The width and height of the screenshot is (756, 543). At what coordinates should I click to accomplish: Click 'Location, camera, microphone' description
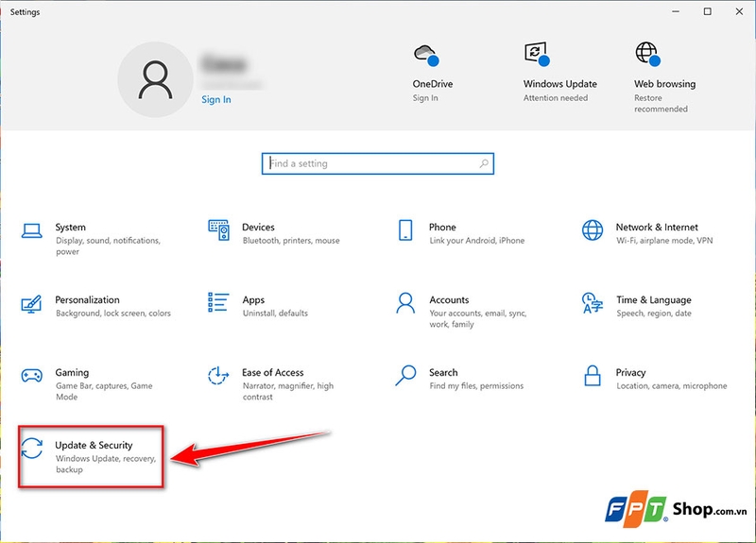point(672,386)
